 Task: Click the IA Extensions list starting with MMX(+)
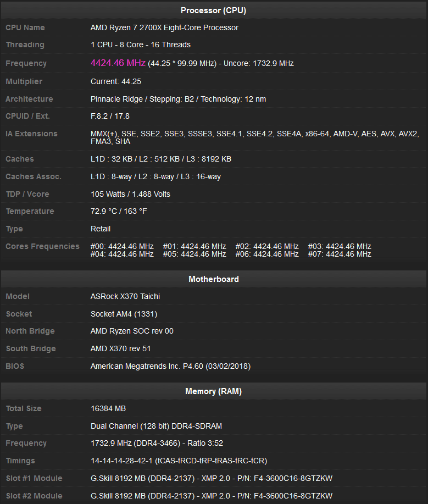[x=254, y=137]
